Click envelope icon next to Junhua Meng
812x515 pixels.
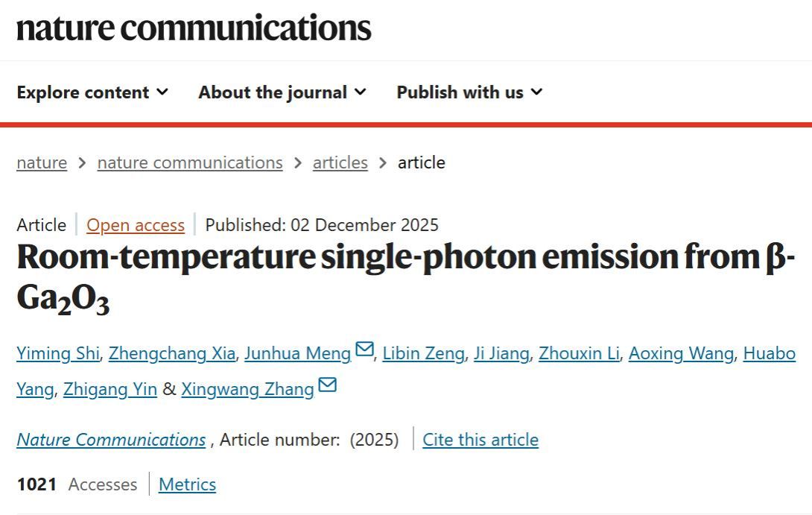tap(364, 350)
